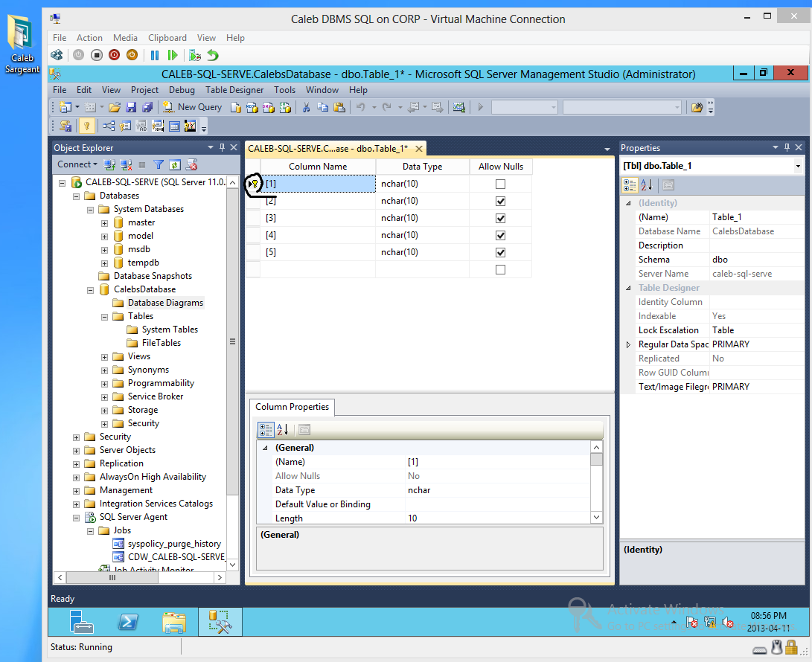Check Allow Nulls in the empty row
812x662 pixels.
point(500,270)
